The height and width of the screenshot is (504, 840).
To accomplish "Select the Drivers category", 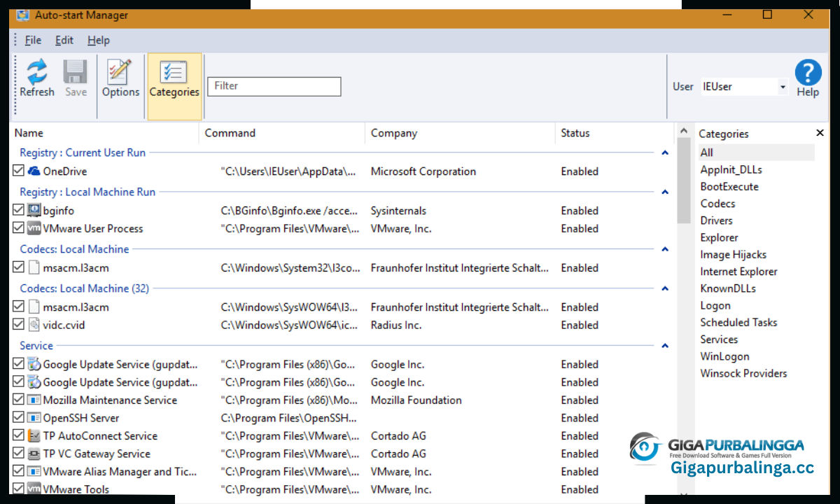I will tap(717, 220).
